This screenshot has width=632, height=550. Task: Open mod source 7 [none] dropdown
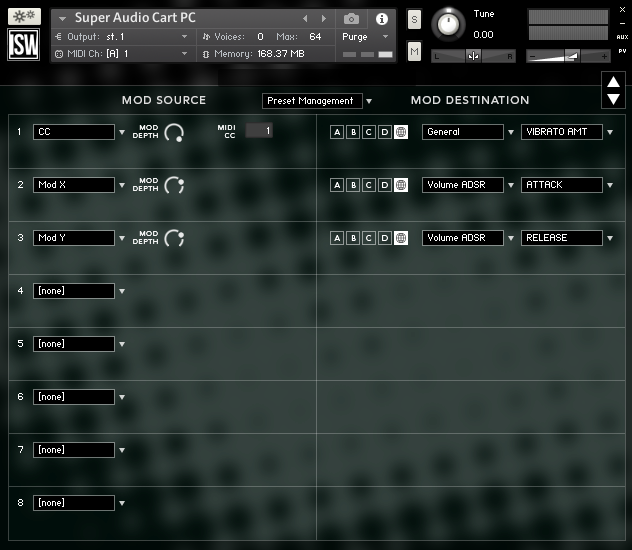[x=74, y=450]
